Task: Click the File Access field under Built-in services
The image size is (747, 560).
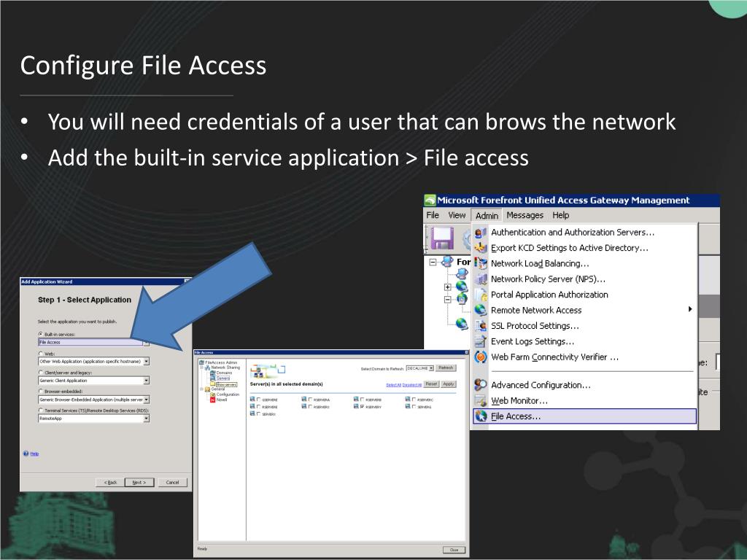Action: 90,343
